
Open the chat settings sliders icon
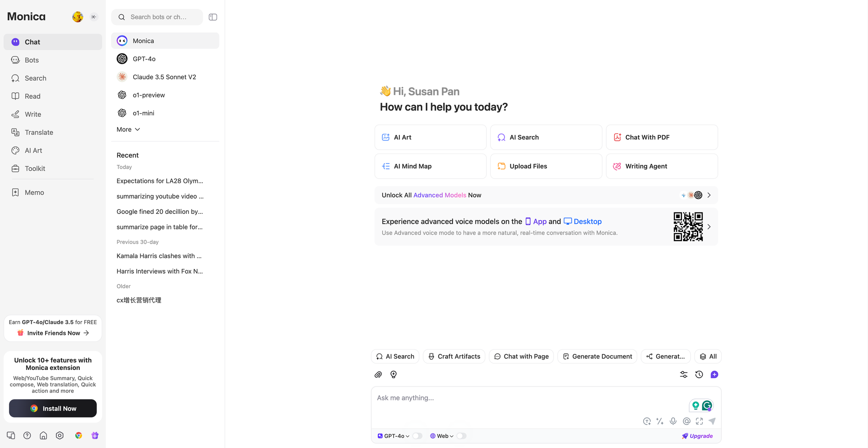pos(684,375)
